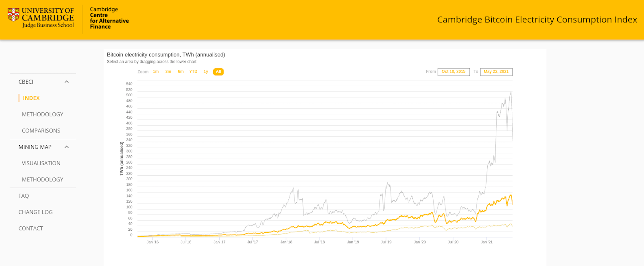Set chart zoom to 6m
The height and width of the screenshot is (266, 644).
point(181,71)
